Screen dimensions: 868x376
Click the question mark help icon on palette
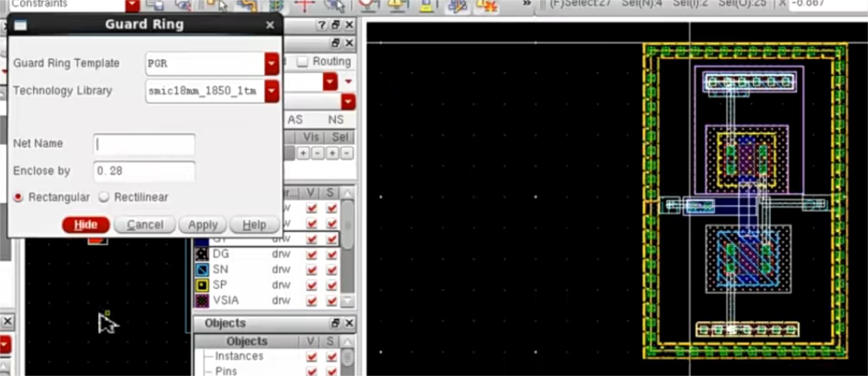coord(321,25)
